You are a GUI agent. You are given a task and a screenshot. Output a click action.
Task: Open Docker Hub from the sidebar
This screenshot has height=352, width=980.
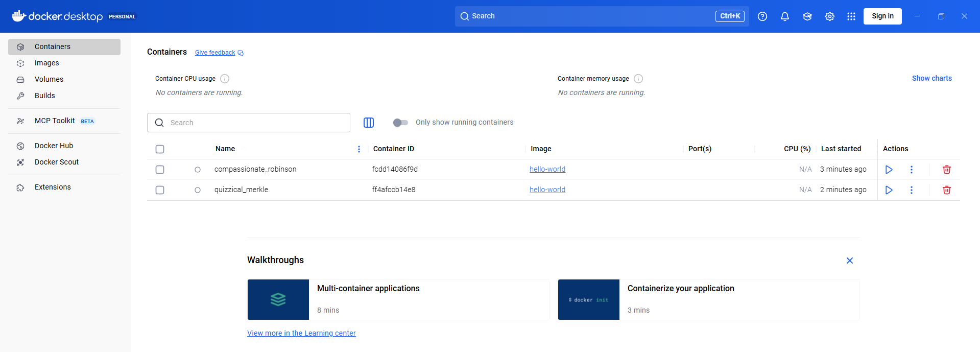point(64,146)
